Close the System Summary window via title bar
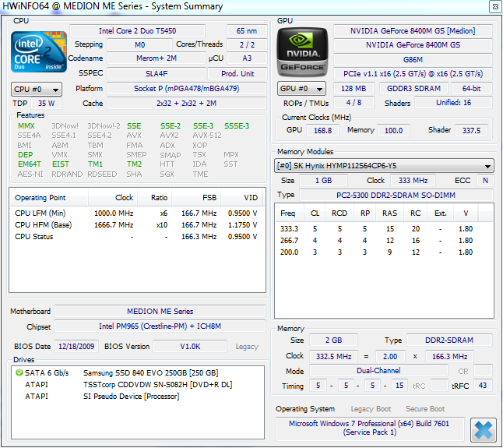The image size is (503, 448). (x=495, y=6)
